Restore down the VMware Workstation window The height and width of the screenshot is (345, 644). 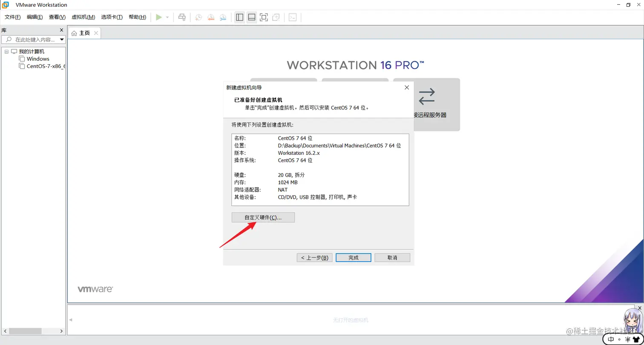coord(628,5)
